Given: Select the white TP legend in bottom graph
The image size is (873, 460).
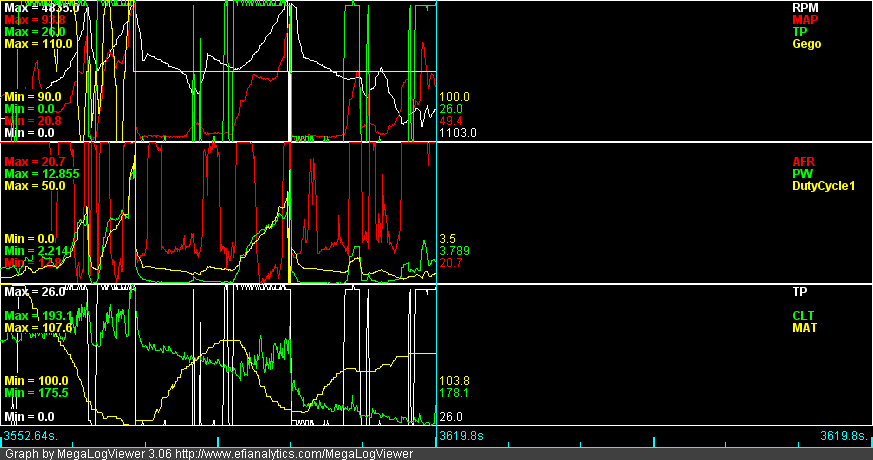Looking at the screenshot, I should click(x=799, y=292).
